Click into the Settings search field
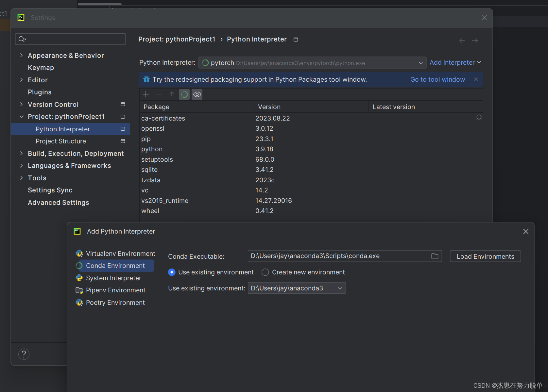Screen dimensions: 548x392 (70, 39)
